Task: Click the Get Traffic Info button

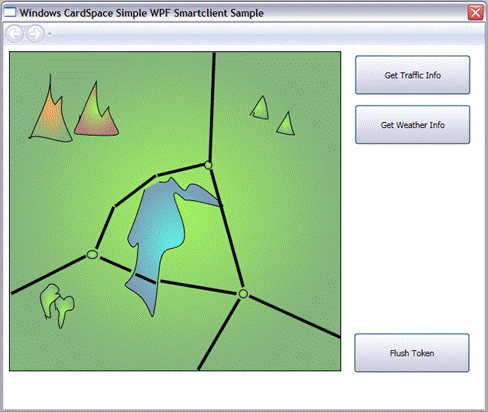Action: tap(412, 75)
